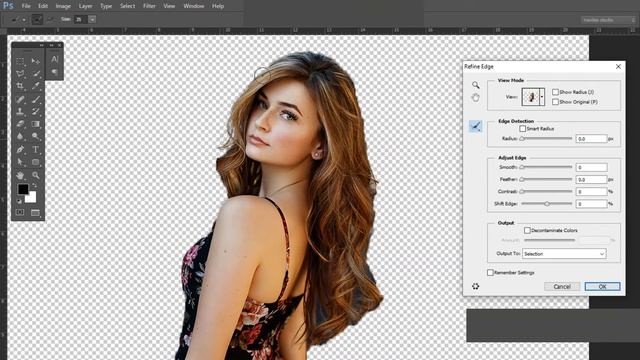Viewport: 640px width, 360px height.
Task: Select the Healing Brush tool
Action: pyautogui.click(x=20, y=99)
